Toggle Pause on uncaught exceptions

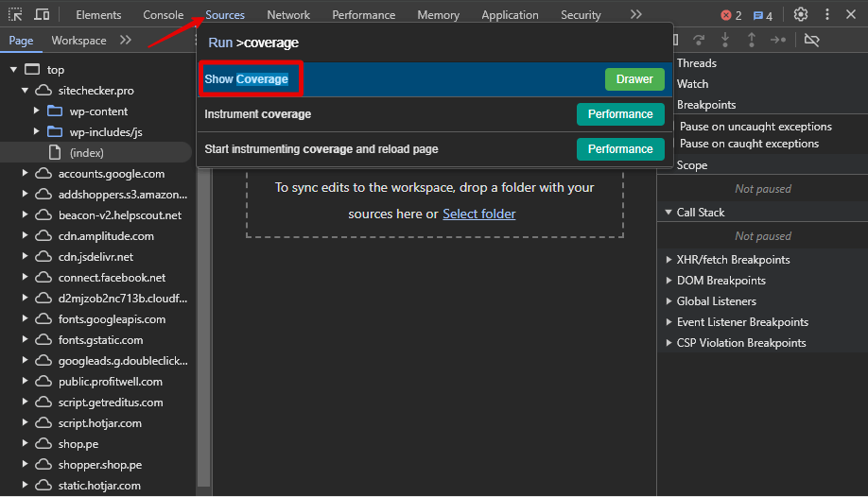point(755,127)
